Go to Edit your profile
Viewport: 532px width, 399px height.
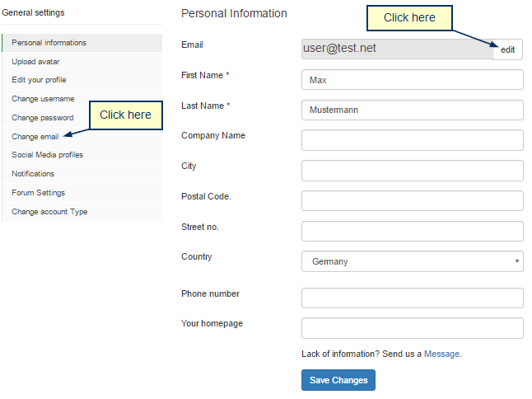82,80
